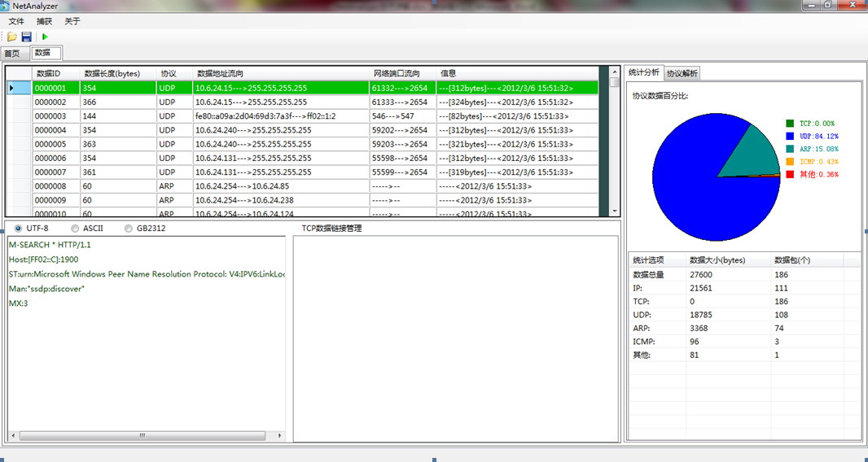The image size is (868, 462).
Task: Sort by 数据地址流向 column header
Action: [x=281, y=73]
